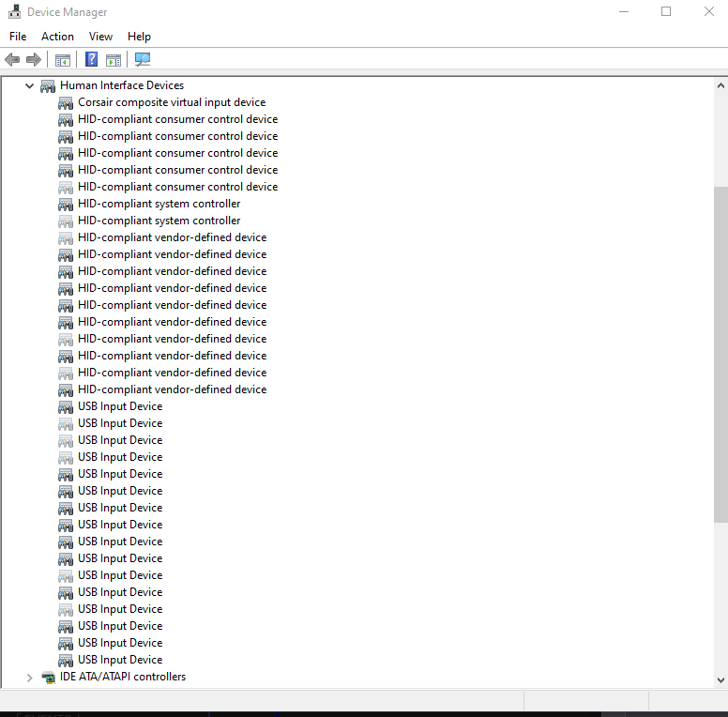Minimize the Device Manager window
The height and width of the screenshot is (717, 728).
(x=624, y=11)
